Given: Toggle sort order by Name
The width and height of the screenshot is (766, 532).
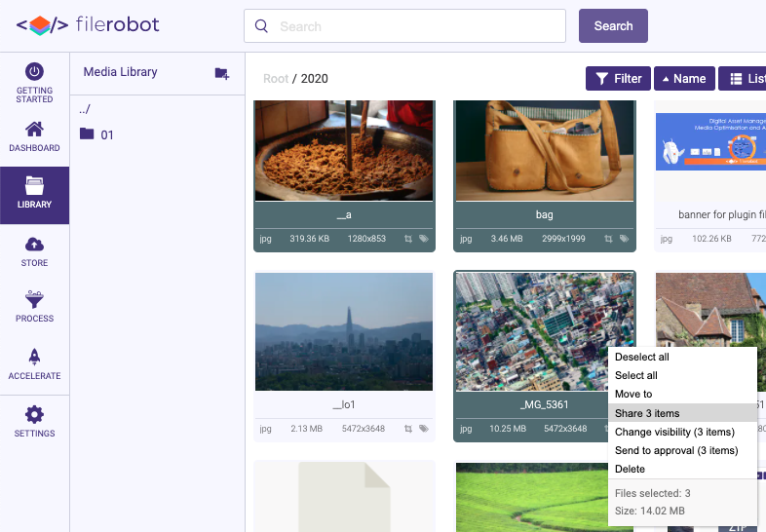Looking at the screenshot, I should click(x=684, y=79).
